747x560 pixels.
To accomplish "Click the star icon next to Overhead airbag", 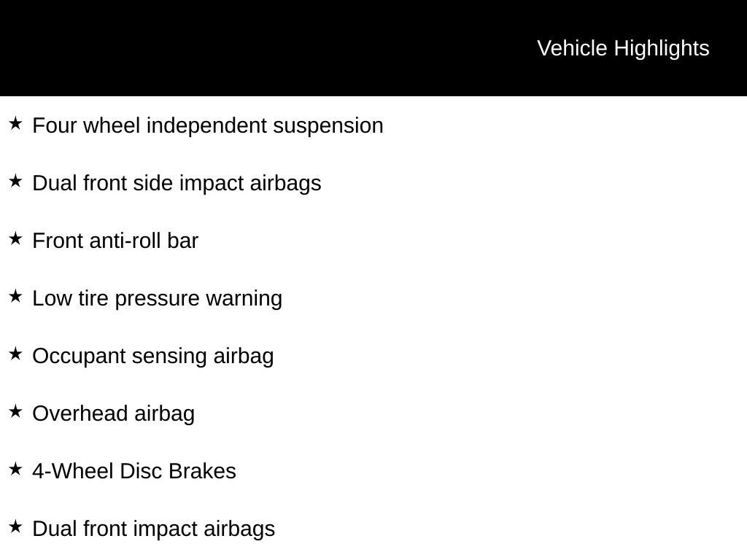I will [15, 412].
